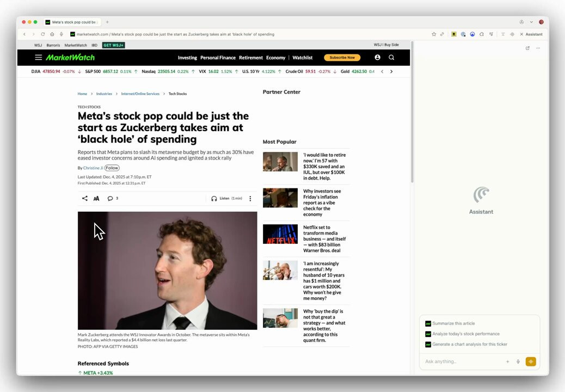Image resolution: width=565 pixels, height=392 pixels.
Task: Advance the ticker with the right arrow
Action: click(x=391, y=71)
